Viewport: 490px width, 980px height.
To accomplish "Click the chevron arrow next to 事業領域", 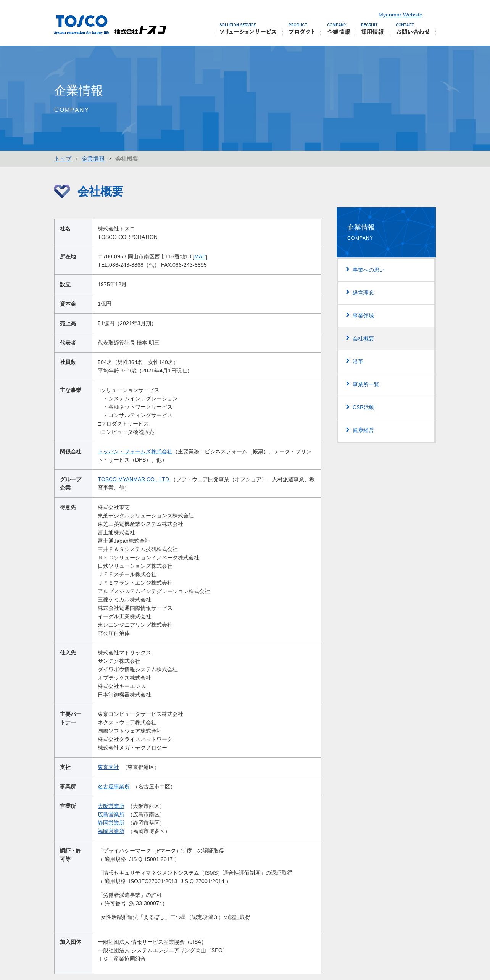I will click(348, 315).
